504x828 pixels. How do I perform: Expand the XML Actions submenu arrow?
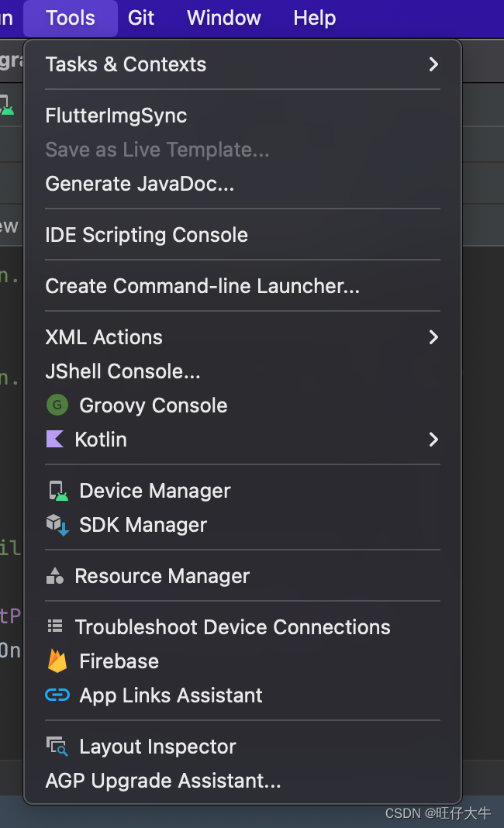[433, 337]
